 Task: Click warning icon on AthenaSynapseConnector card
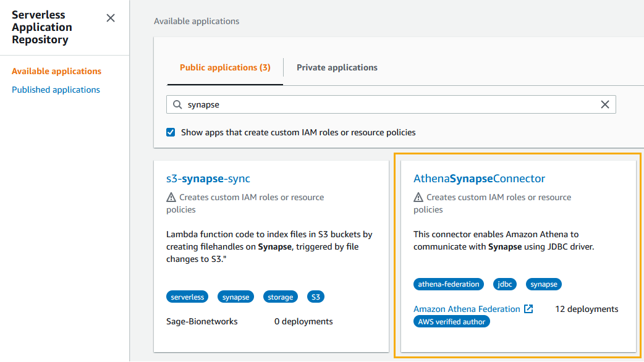[x=418, y=198]
